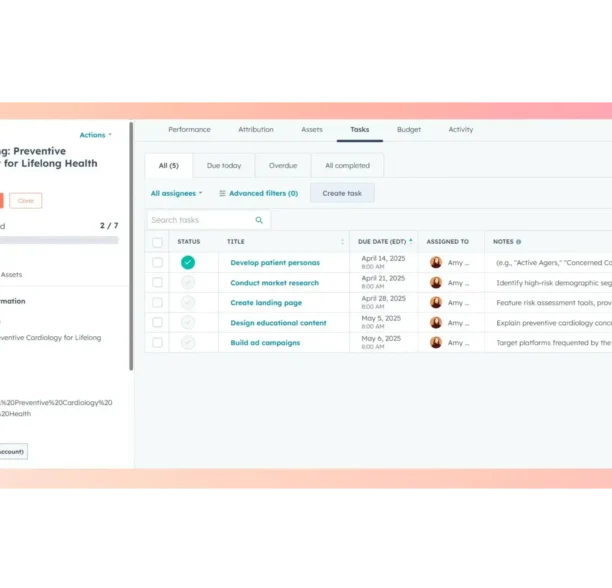Select the Tasks tab
The height and width of the screenshot is (588, 612).
point(359,130)
